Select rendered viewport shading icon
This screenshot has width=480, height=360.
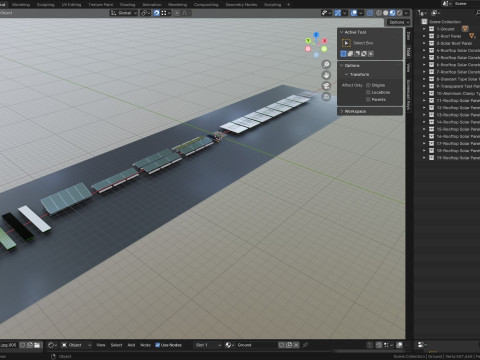pyautogui.click(x=399, y=13)
